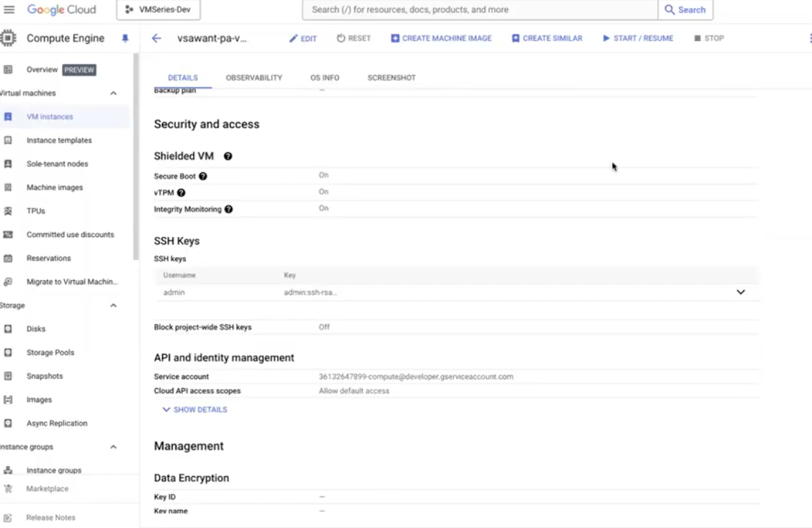Click the Edit button
Viewport: 812px width, 528px height.
coord(303,38)
